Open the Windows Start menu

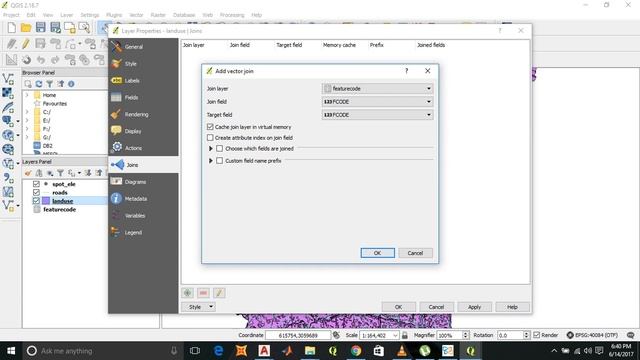pyautogui.click(x=11, y=351)
